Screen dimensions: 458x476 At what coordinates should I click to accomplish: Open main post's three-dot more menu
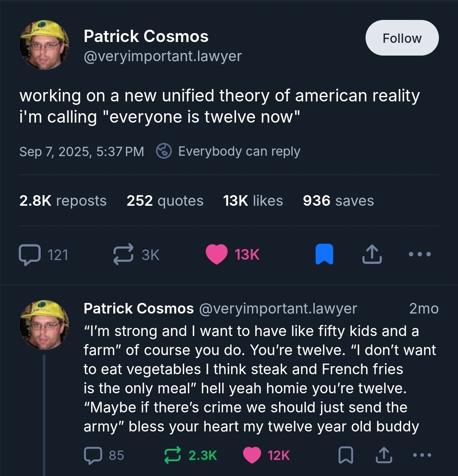[420, 255]
